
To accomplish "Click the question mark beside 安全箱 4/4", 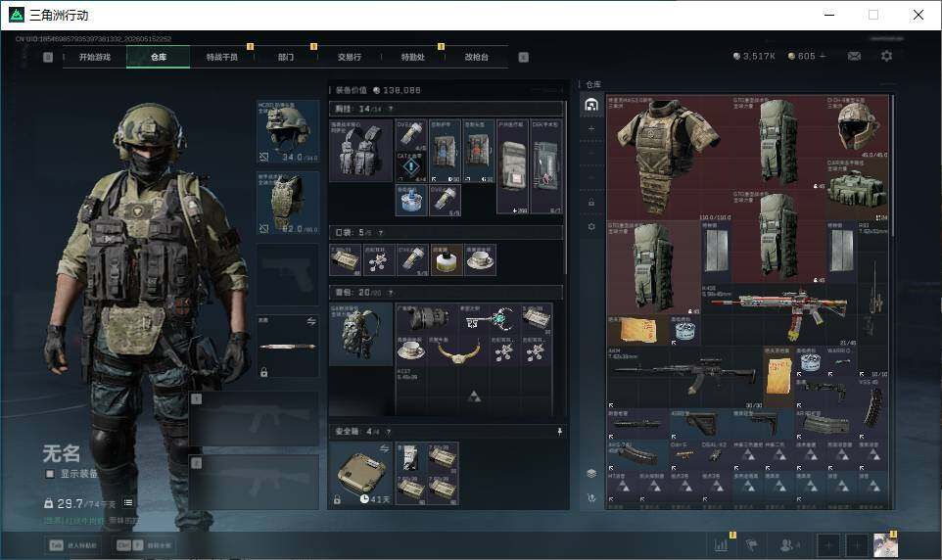I will 389,432.
